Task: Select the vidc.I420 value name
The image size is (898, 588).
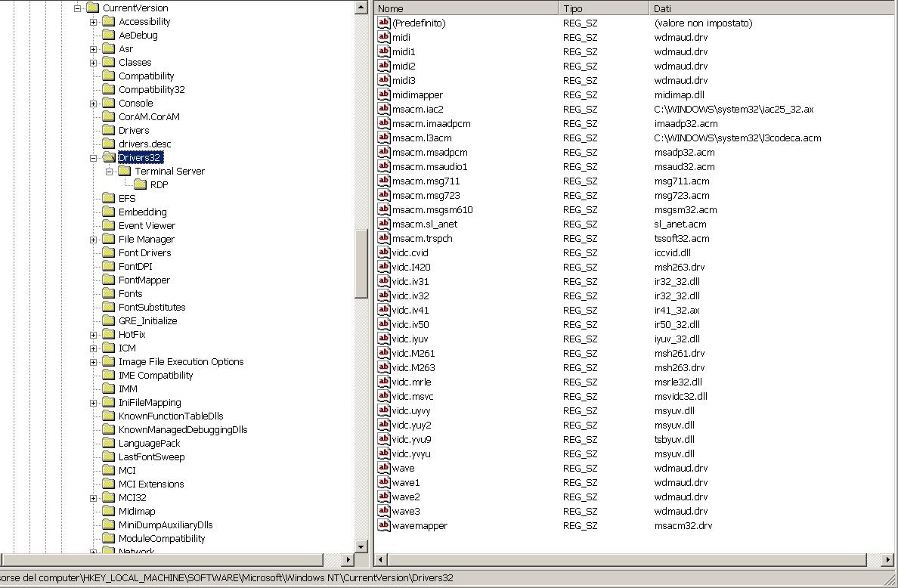Action: coord(411,267)
